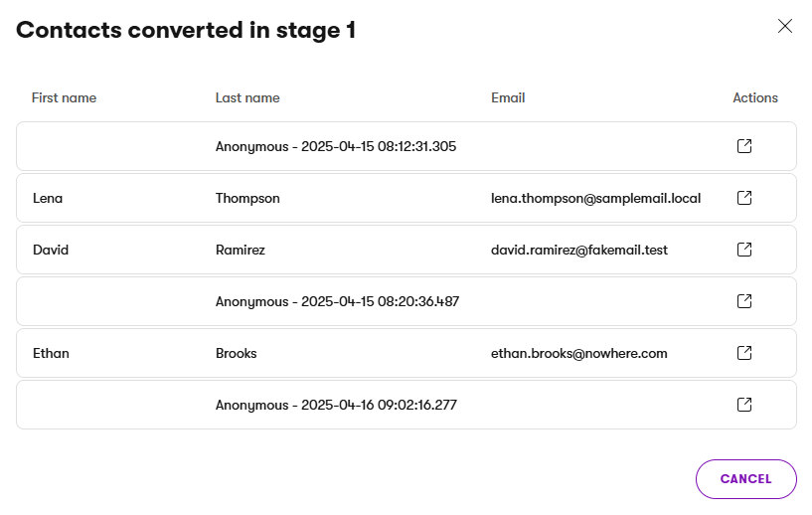
Task: Open contact link for Lena Thompson
Action: click(743, 198)
